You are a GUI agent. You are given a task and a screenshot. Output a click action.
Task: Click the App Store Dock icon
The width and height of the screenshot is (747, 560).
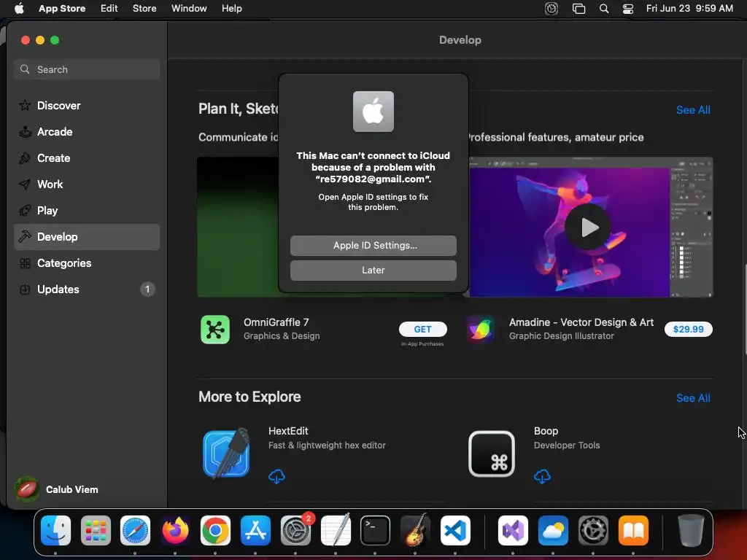coord(255,530)
